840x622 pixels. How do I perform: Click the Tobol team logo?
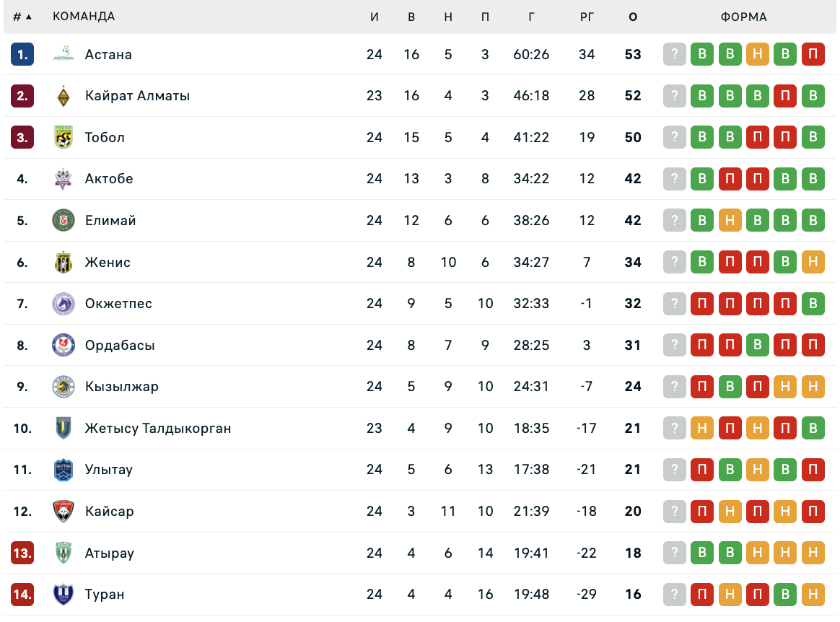point(64,137)
